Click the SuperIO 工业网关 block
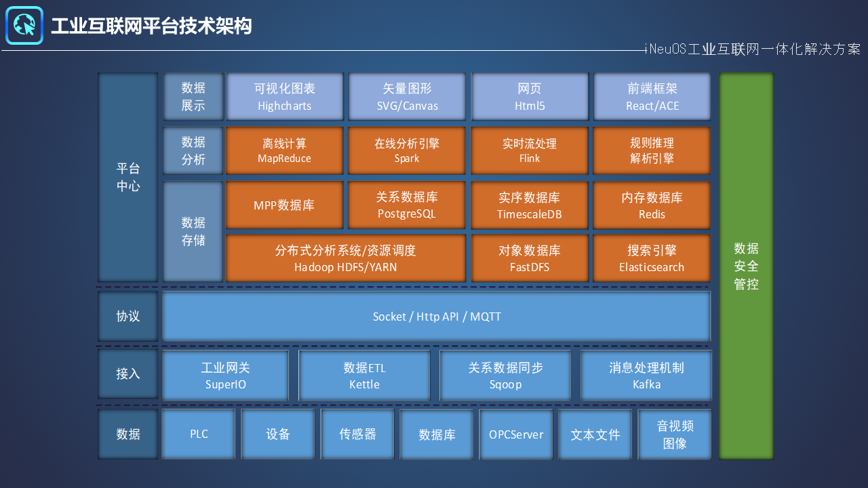 point(226,375)
